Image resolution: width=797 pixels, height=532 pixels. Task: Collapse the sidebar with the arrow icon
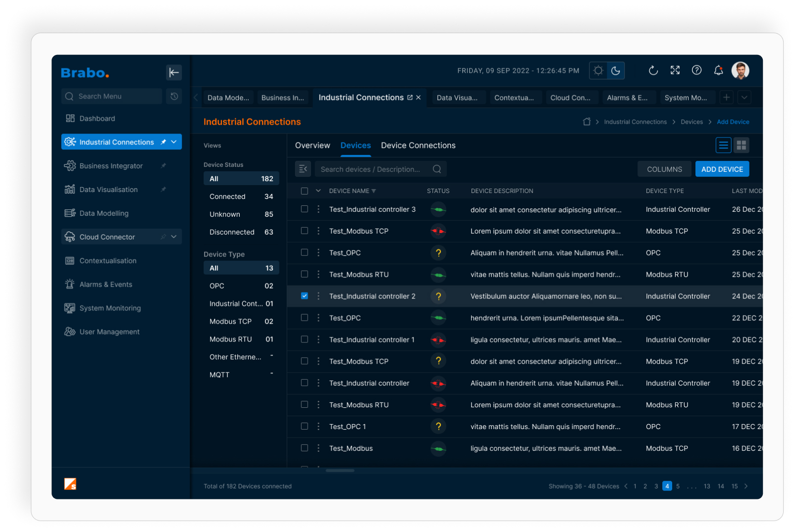point(173,73)
